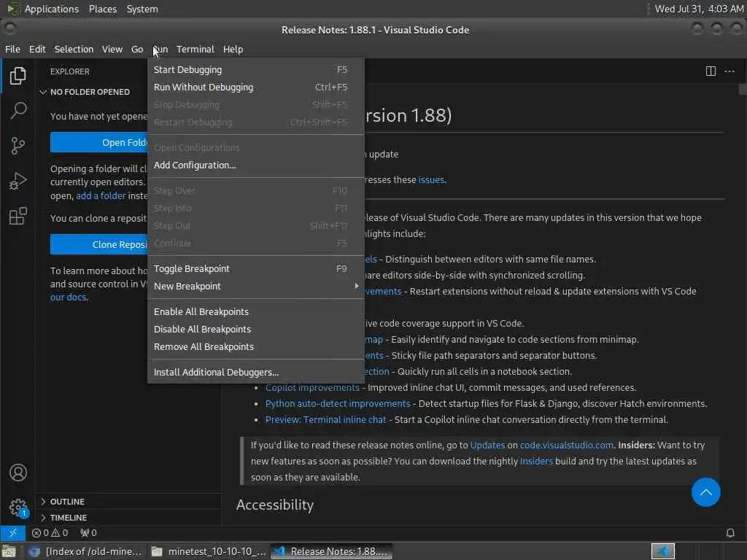Click the scroll-to-top round button
The image size is (747, 560).
click(x=705, y=492)
